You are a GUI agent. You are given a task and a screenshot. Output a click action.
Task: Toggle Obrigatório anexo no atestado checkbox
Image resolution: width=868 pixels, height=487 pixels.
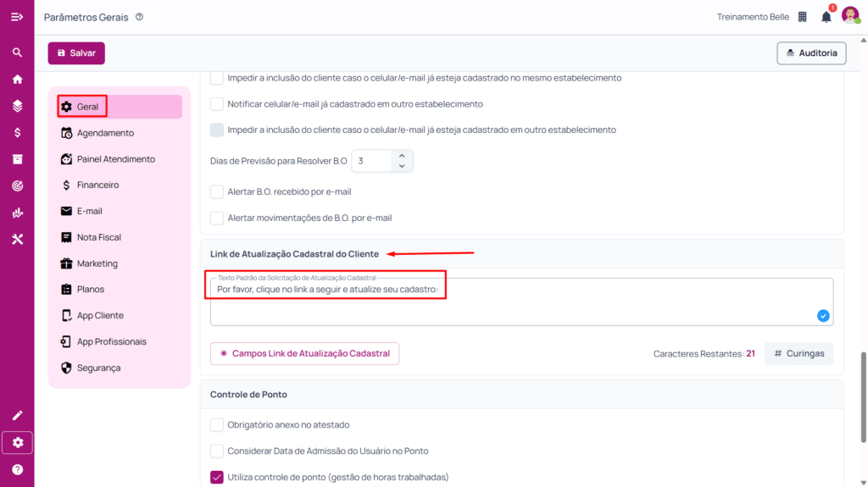[217, 424]
